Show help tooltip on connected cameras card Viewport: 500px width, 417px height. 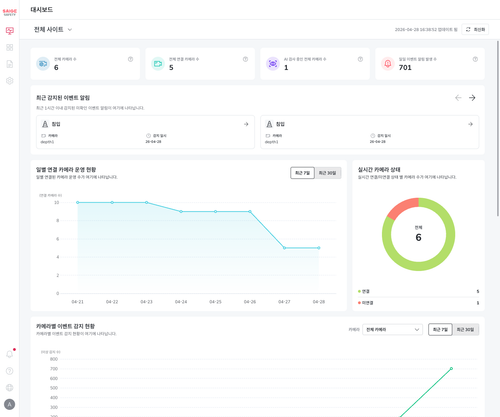point(245,59)
